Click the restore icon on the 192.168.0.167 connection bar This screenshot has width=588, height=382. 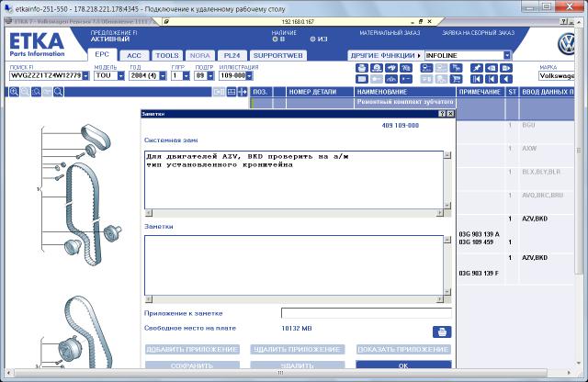tap(421, 22)
